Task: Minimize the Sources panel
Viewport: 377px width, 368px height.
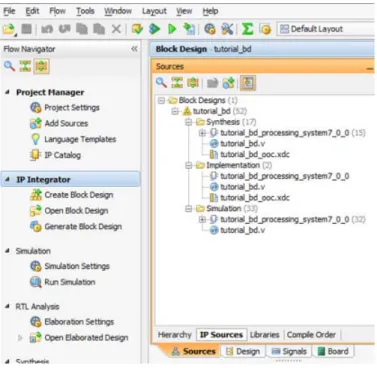Action: pyautogui.click(x=370, y=69)
